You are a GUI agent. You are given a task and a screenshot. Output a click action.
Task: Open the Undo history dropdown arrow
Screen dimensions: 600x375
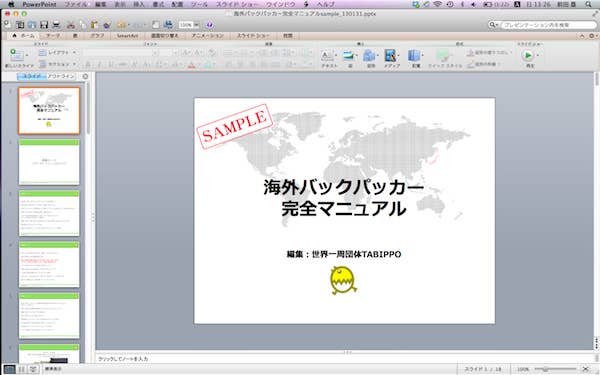(x=129, y=25)
